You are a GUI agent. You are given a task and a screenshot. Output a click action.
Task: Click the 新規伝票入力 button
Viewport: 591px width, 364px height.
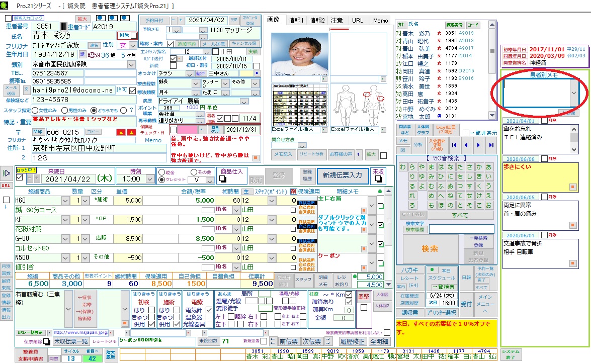(343, 175)
